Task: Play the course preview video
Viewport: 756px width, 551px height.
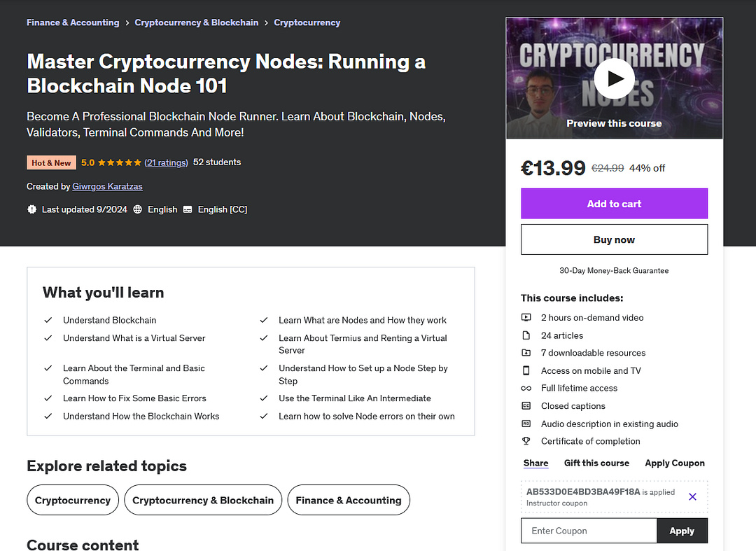Action: pyautogui.click(x=614, y=78)
